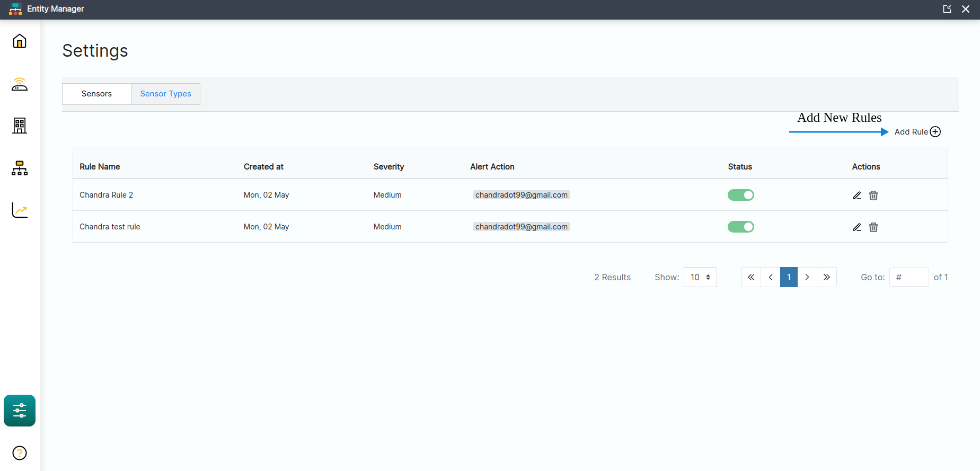Viewport: 980px width, 471px height.
Task: Select page 1 in pagination
Action: [x=789, y=277]
